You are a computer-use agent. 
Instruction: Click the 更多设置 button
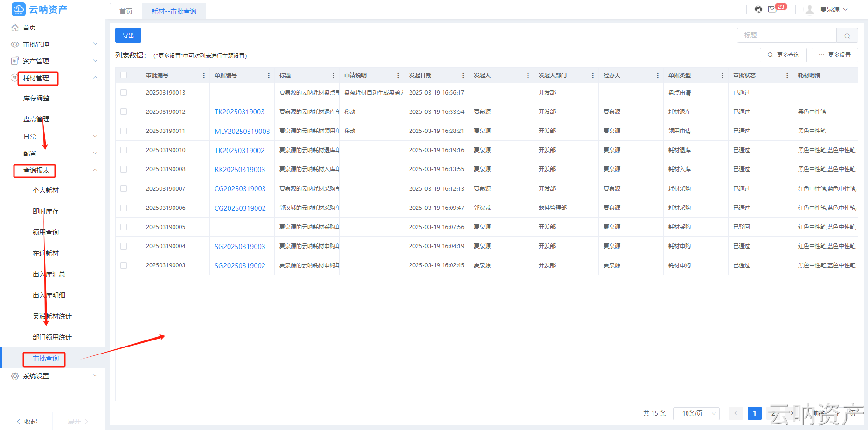[x=835, y=55]
